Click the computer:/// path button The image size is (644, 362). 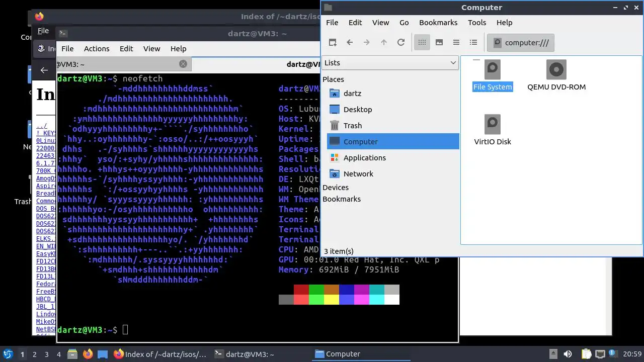pyautogui.click(x=521, y=42)
